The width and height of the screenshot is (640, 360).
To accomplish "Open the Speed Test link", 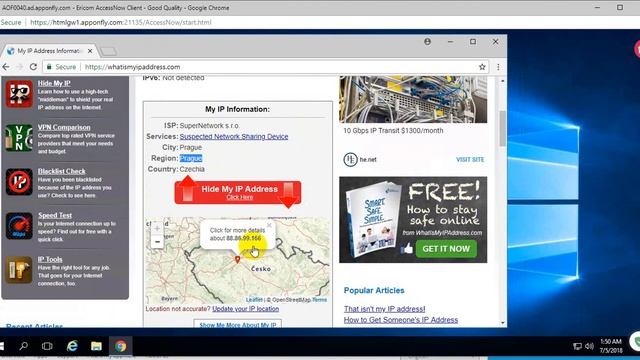I will (55, 216).
